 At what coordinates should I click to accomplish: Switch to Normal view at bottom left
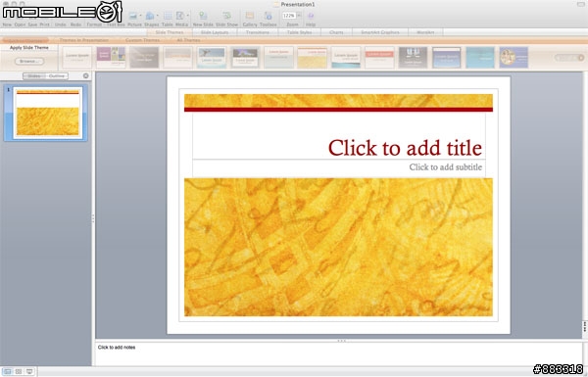[7, 371]
